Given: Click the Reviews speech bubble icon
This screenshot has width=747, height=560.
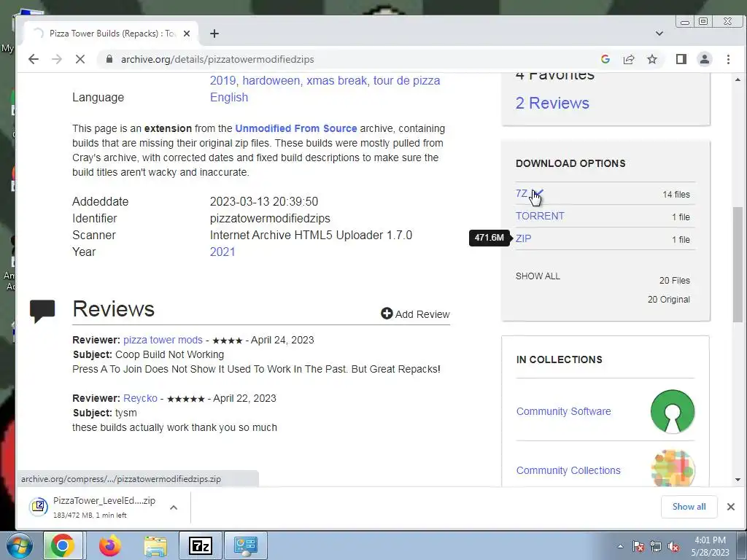Looking at the screenshot, I should (42, 311).
